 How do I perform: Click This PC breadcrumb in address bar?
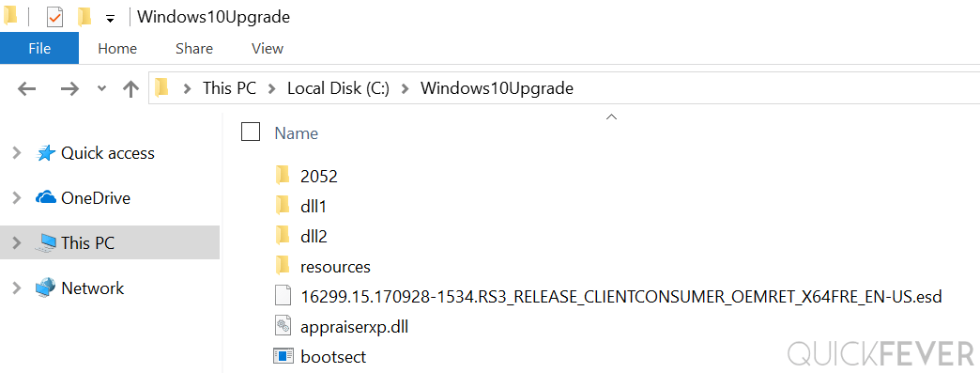click(229, 88)
